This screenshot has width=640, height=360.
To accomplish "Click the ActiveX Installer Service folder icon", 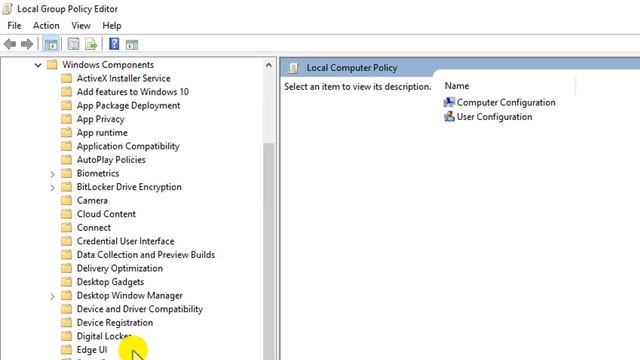I will pyautogui.click(x=66, y=78).
